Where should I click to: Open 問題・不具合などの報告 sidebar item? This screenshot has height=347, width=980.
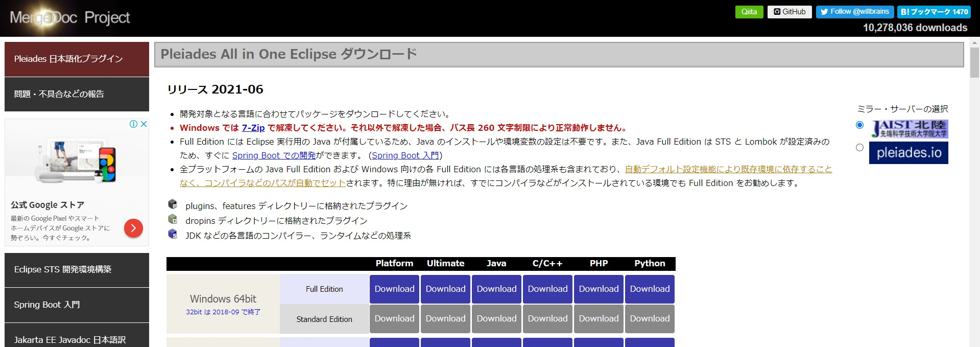(77, 95)
